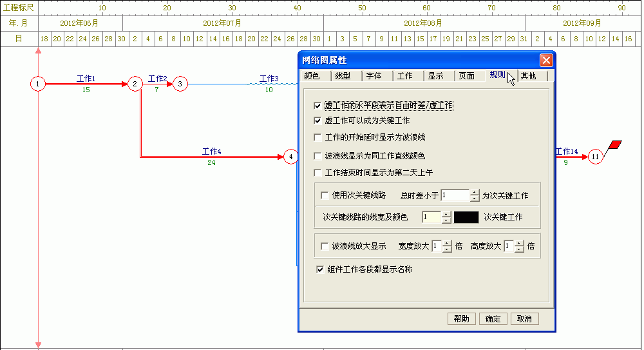The width and height of the screenshot is (644, 350).
Task: Open the 其他 tab
Action: pyautogui.click(x=532, y=76)
